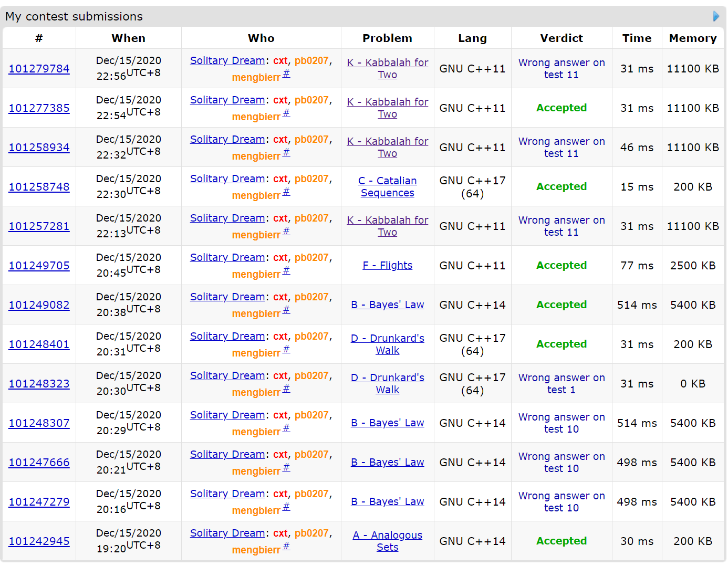Click the Accepted verdict for submission 101249705
Screen dimensions: 728x566
[561, 266]
